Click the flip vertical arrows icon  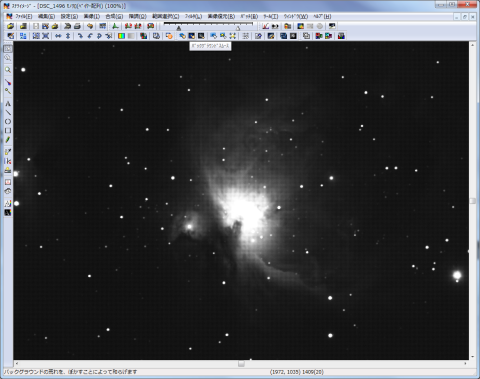coord(68,36)
